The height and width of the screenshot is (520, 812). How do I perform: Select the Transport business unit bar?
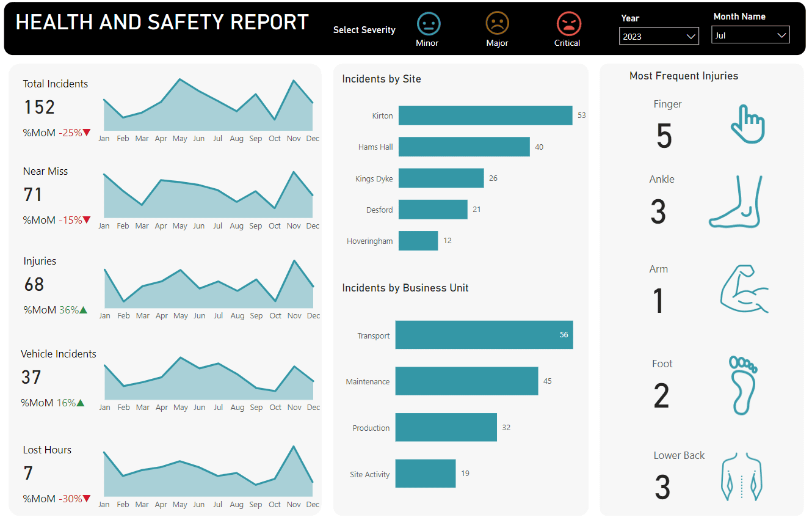tap(484, 335)
